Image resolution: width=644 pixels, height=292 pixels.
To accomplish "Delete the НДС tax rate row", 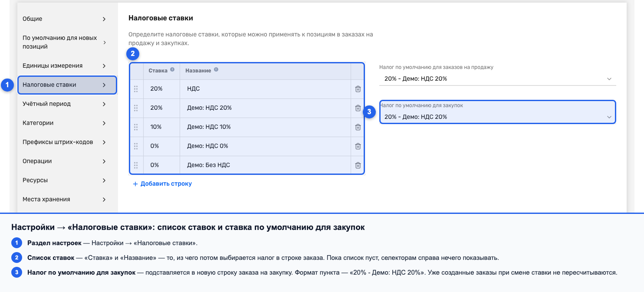I will pos(358,89).
